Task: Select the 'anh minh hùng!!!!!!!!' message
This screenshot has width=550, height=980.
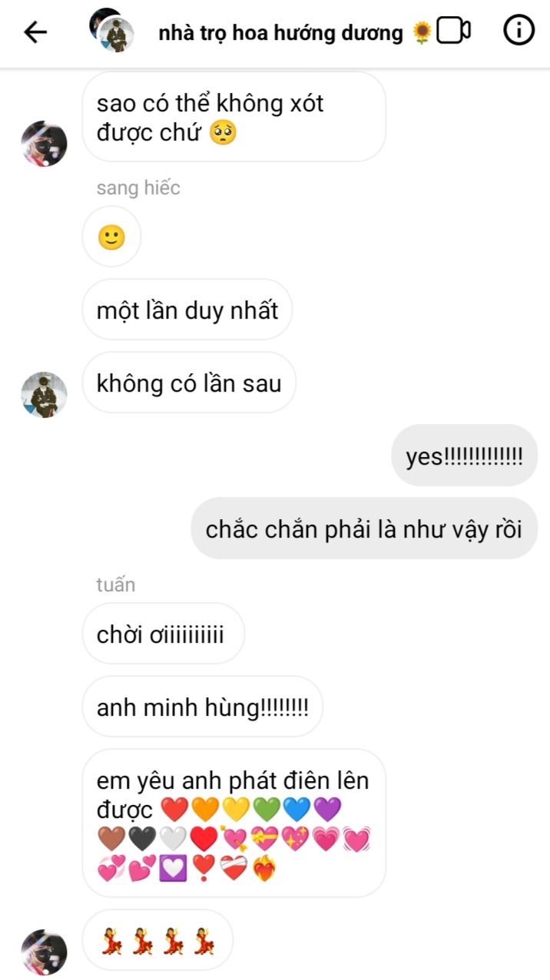Action: [202, 707]
